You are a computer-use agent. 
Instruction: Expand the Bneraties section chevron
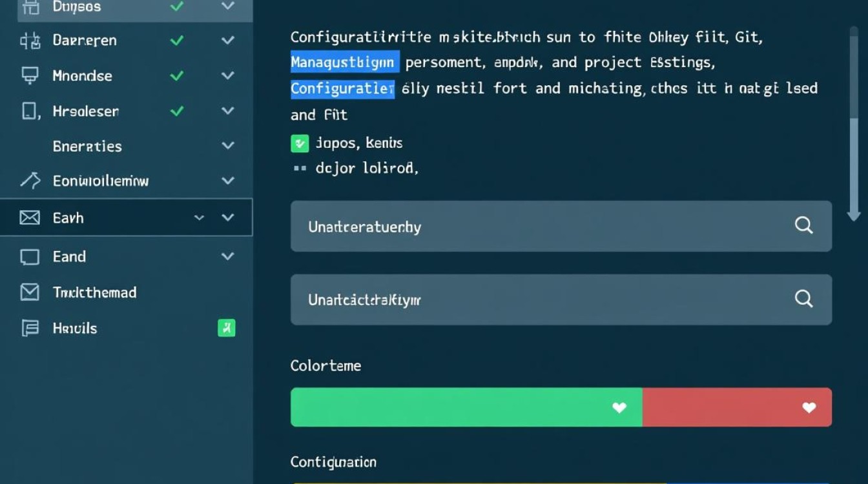pos(227,146)
